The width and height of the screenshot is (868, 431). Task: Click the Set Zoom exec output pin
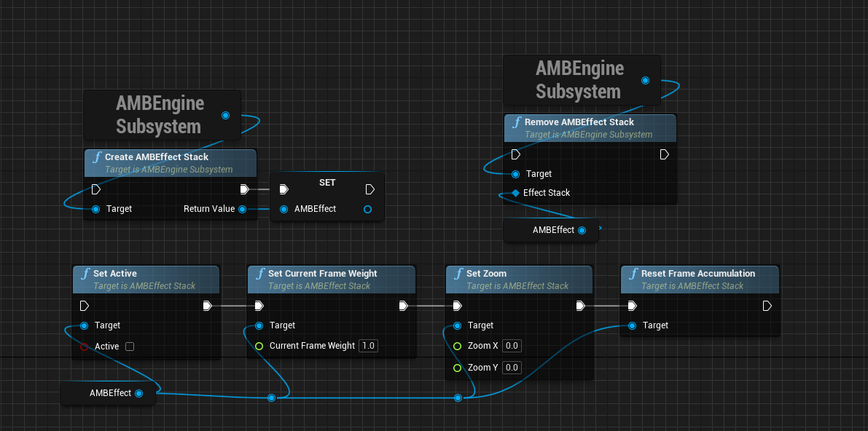[x=581, y=306]
